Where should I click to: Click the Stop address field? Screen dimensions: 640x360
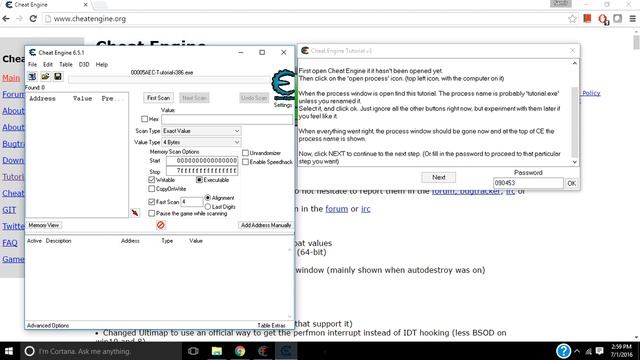202,171
